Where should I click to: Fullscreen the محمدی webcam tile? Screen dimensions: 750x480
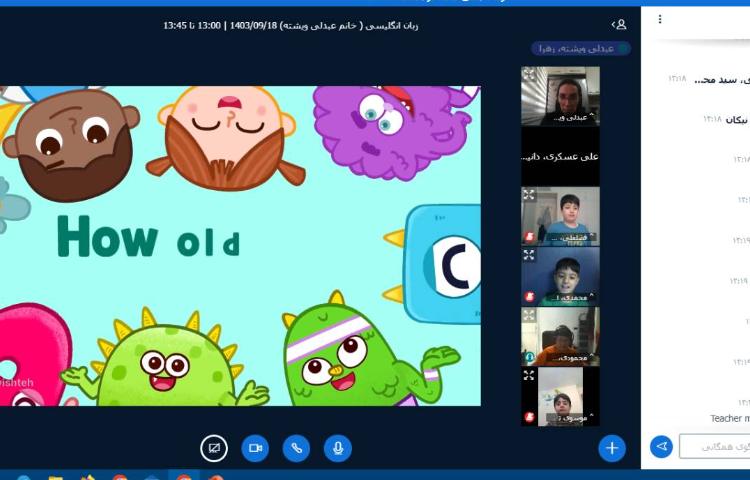pyautogui.click(x=529, y=254)
